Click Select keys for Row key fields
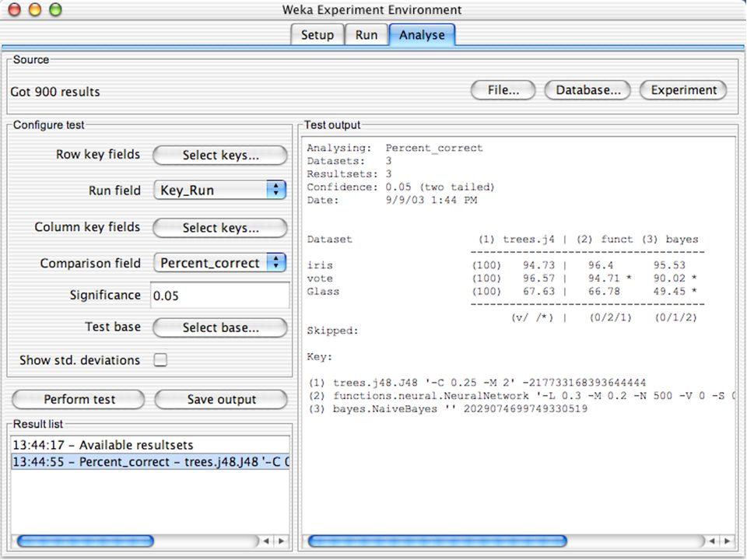Viewport: 747px width, 560px height. point(220,156)
